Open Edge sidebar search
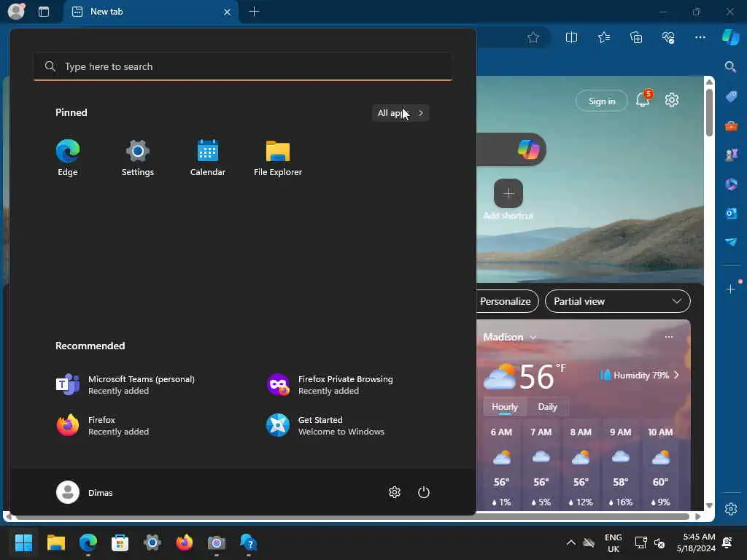747x560 pixels. (731, 66)
